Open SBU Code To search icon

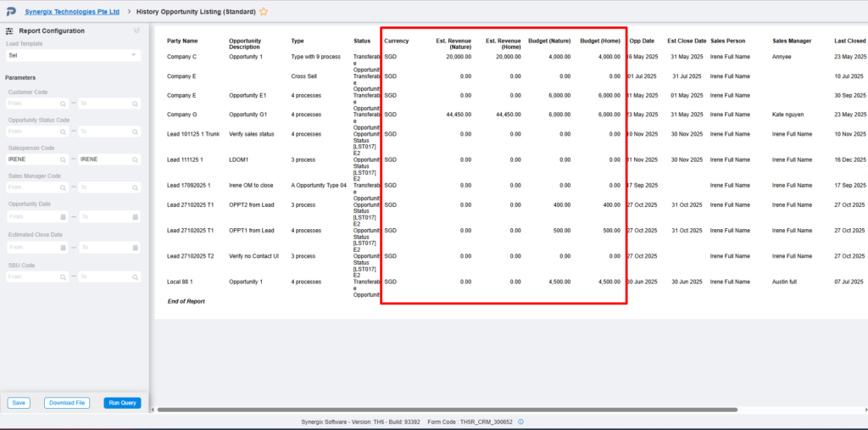[x=135, y=276]
